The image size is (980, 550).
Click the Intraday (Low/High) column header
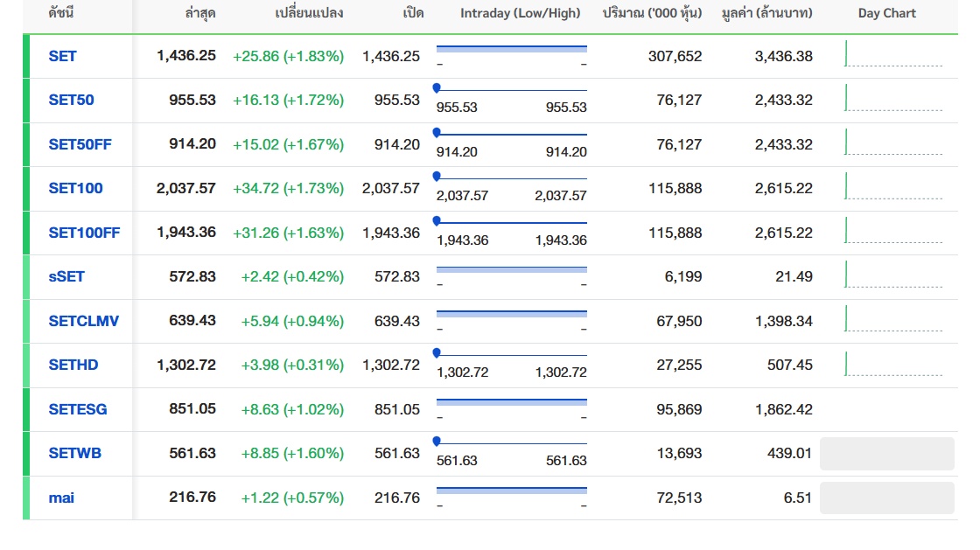(520, 13)
